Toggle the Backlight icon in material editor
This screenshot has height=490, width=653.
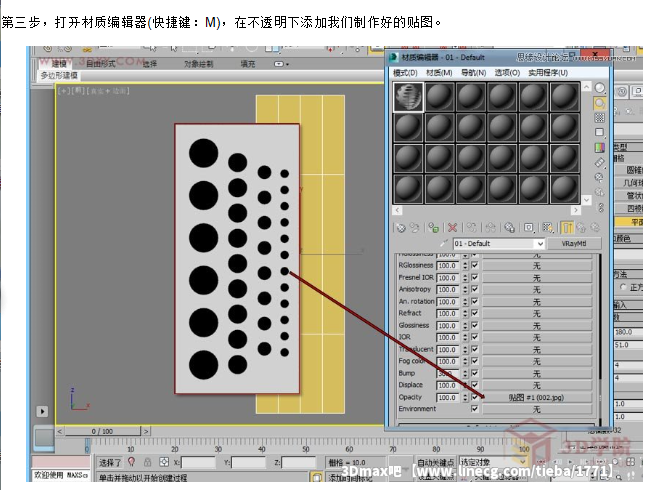point(599,103)
